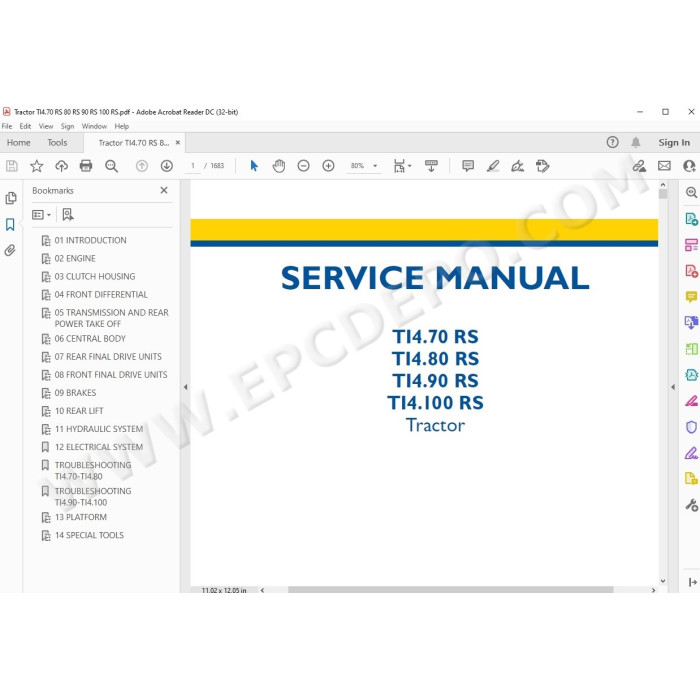Open the Page Thumbnails panel
The height and width of the screenshot is (700, 700).
pyautogui.click(x=11, y=198)
